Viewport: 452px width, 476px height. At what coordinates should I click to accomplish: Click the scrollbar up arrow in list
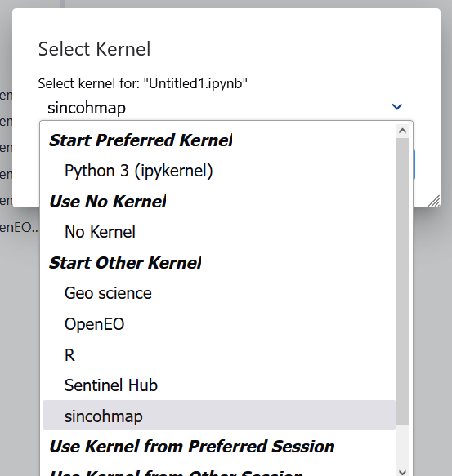(402, 131)
